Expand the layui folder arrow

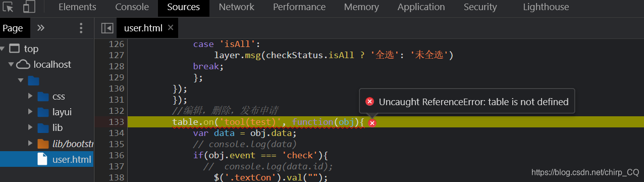pyautogui.click(x=30, y=112)
